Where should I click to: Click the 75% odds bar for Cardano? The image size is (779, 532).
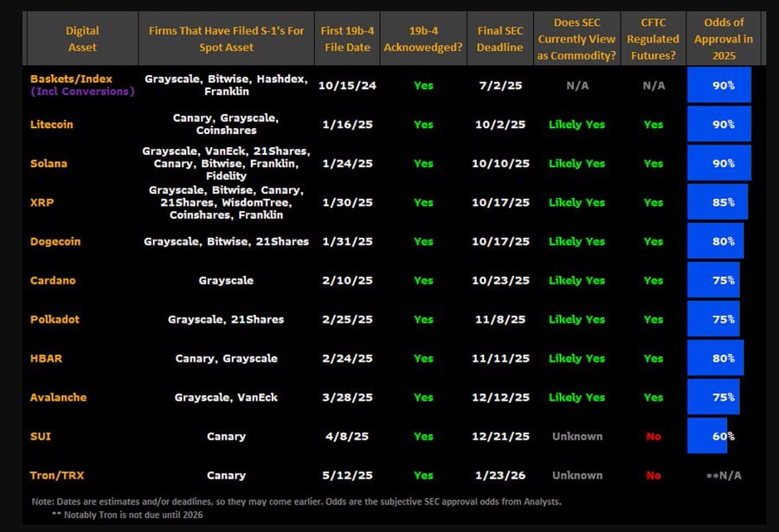(x=713, y=280)
